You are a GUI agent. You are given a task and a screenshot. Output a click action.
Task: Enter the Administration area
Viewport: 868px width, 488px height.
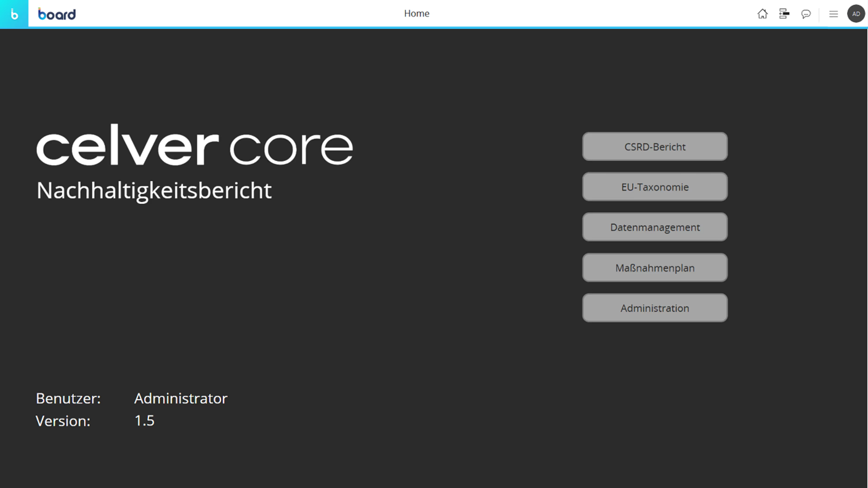[654, 308]
